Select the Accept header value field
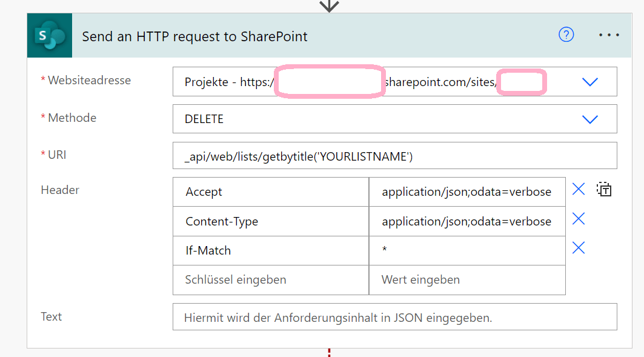Screen dimensions: 644x357 tap(466, 192)
